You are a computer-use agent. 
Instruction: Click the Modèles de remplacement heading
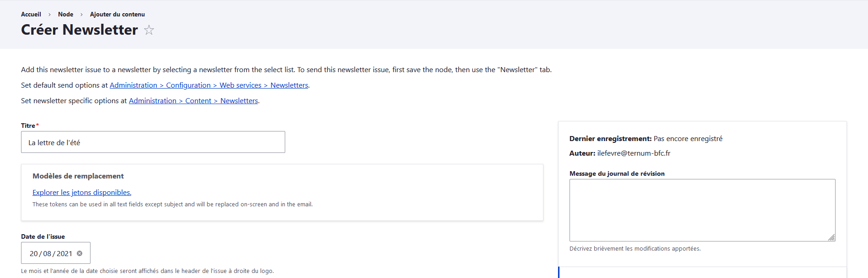(x=78, y=176)
